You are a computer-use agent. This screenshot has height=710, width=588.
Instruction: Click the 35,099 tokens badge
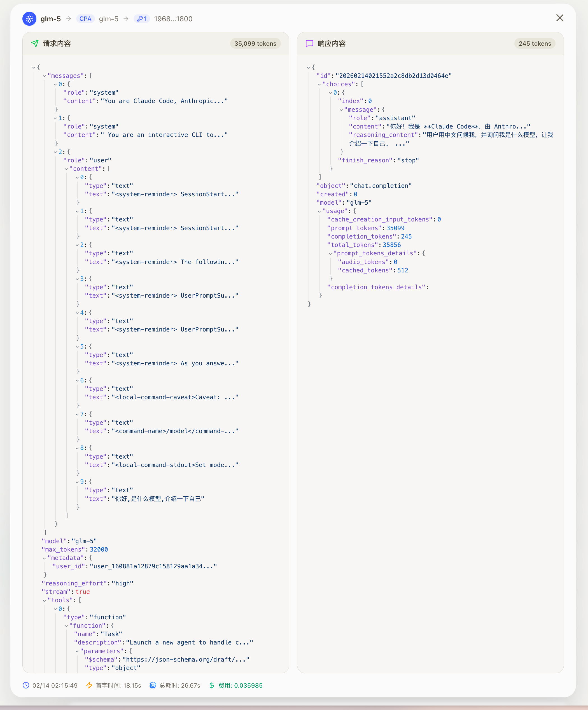[255, 43]
